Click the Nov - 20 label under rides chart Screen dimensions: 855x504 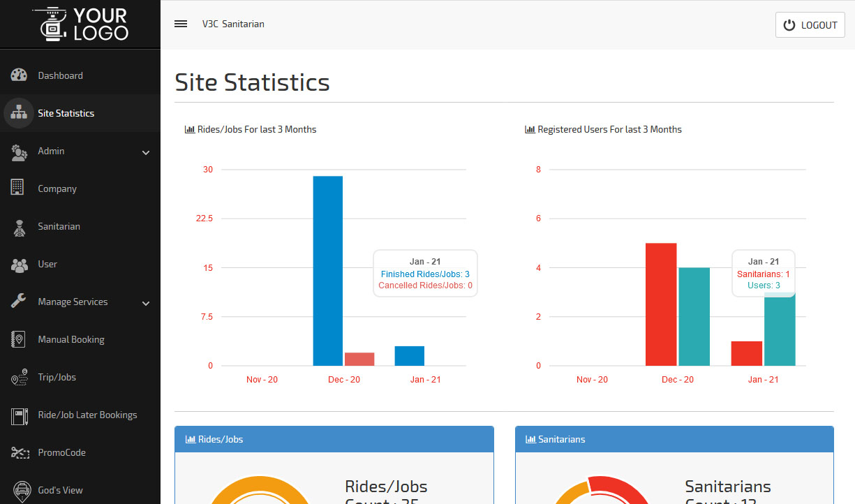pyautogui.click(x=262, y=380)
